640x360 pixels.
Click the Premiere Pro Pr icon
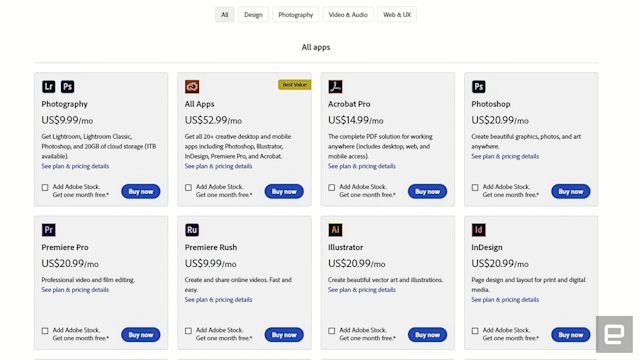click(x=49, y=230)
